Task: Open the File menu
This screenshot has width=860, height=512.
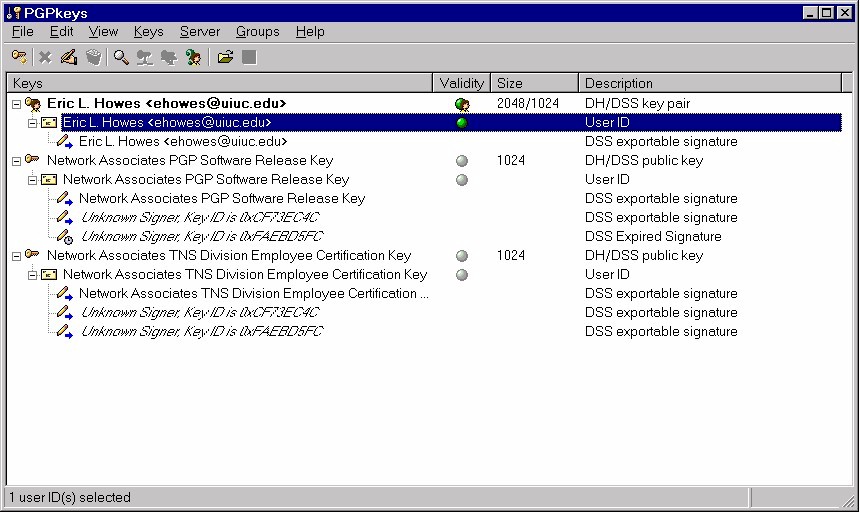Action: point(22,32)
